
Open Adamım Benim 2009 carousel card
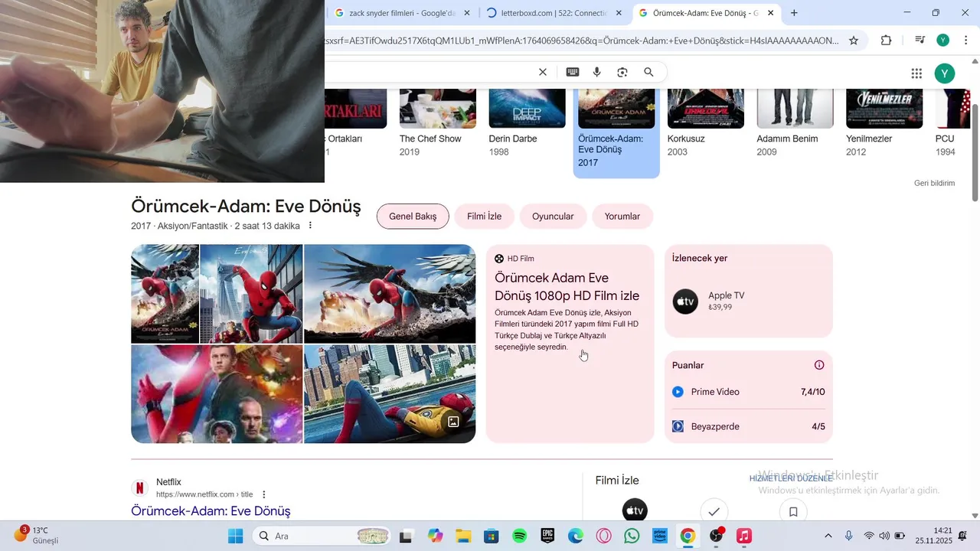click(795, 125)
